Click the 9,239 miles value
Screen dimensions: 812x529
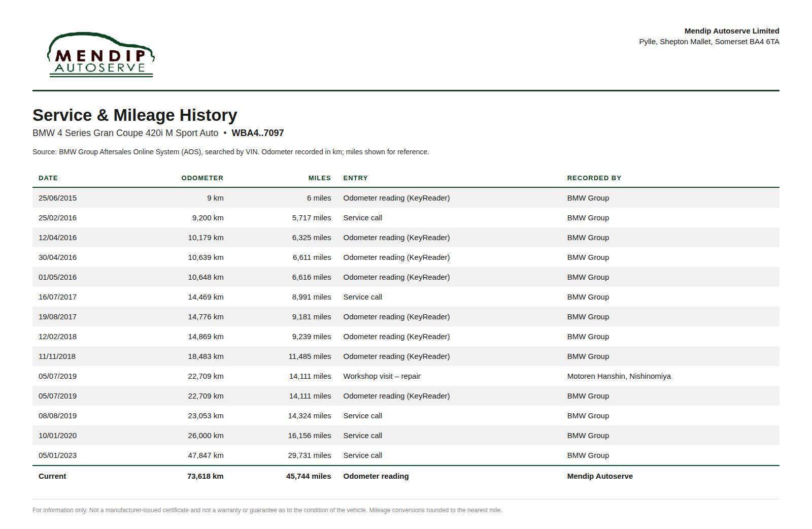coord(312,337)
